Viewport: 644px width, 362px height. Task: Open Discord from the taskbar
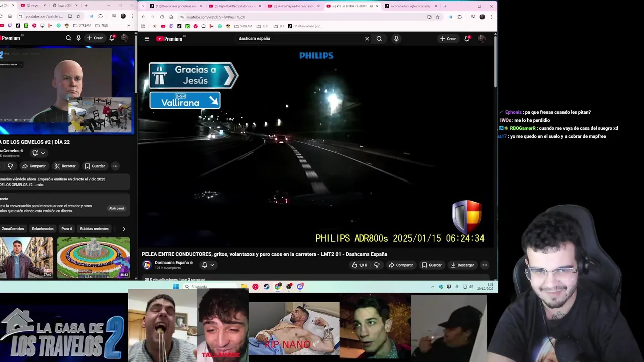[300, 287]
